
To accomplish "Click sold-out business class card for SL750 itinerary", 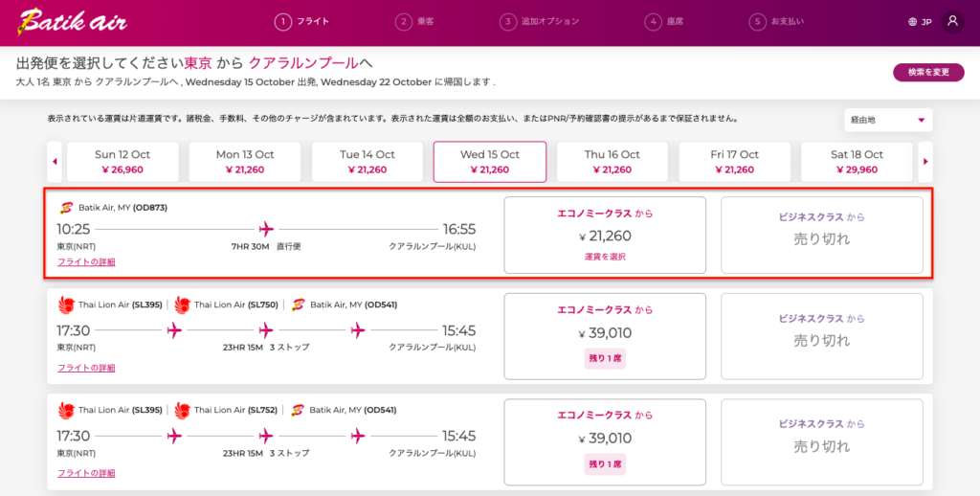I will pyautogui.click(x=822, y=336).
